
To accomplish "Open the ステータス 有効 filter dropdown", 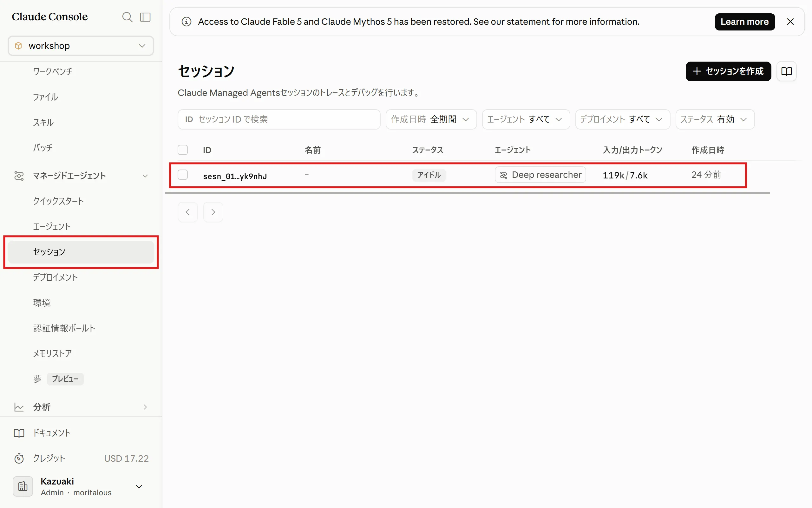I will (715, 119).
